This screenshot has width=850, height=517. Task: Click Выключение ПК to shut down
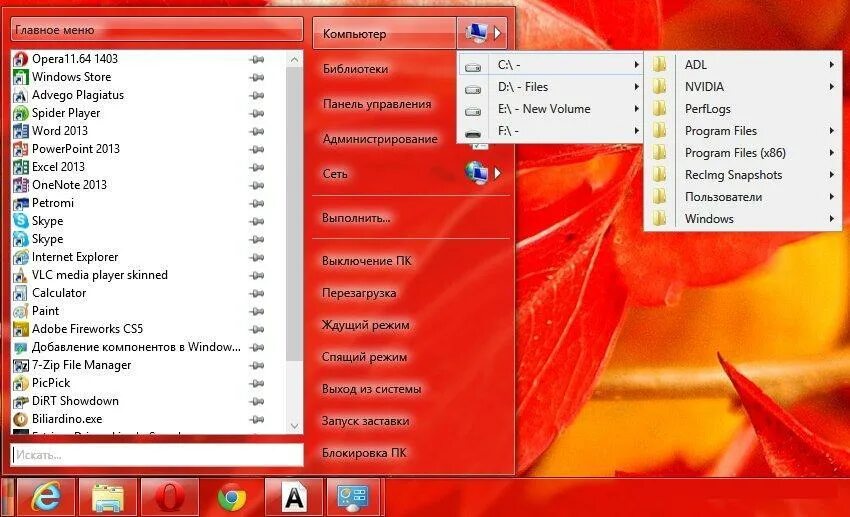click(366, 261)
